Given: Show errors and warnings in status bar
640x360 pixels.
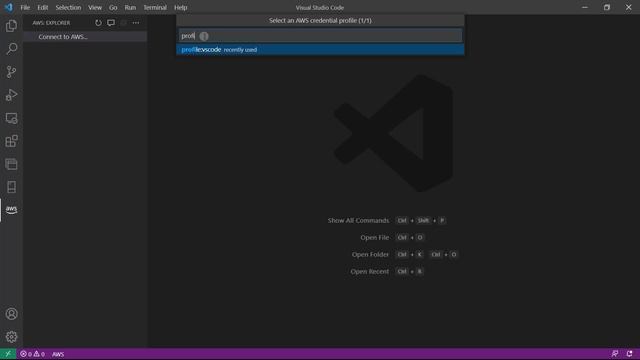Looking at the screenshot, I should (x=32, y=354).
